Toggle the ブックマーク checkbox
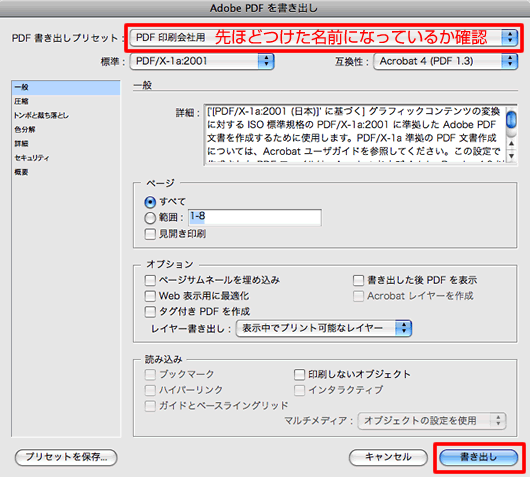530x477 pixels. tap(150, 374)
